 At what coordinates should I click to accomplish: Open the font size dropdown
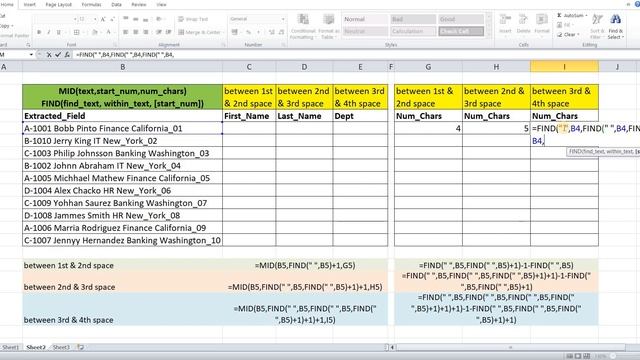point(95,19)
